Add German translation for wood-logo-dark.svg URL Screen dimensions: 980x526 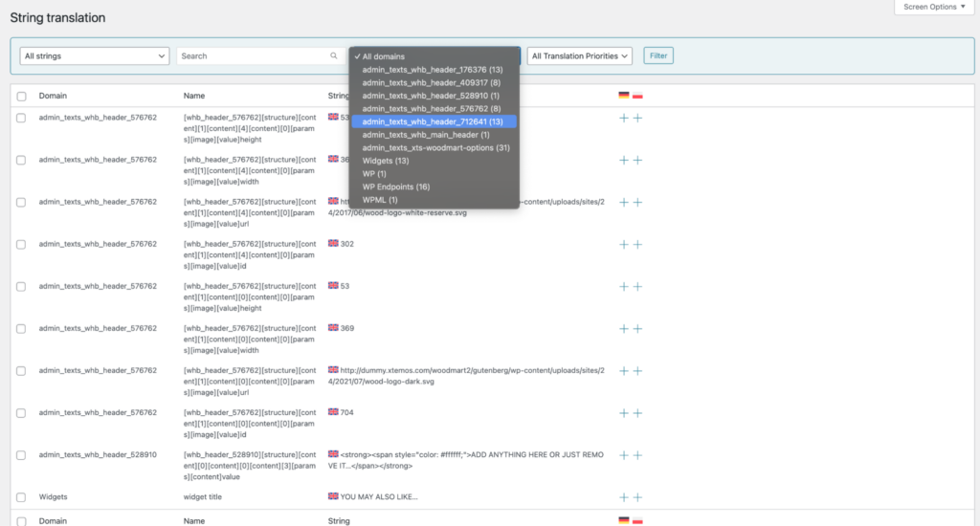(623, 371)
